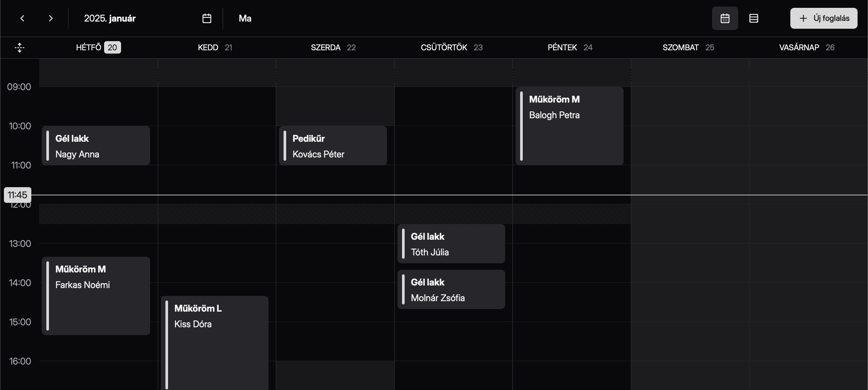
Task: Click the 11:45 current time marker
Action: coord(18,195)
